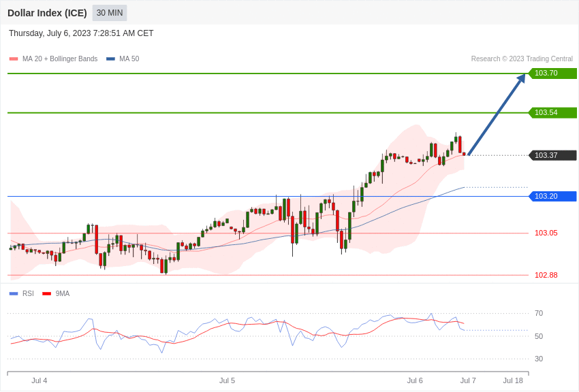The image size is (579, 392).
Task: Click the Jul 6 date axis label
Action: tap(415, 380)
